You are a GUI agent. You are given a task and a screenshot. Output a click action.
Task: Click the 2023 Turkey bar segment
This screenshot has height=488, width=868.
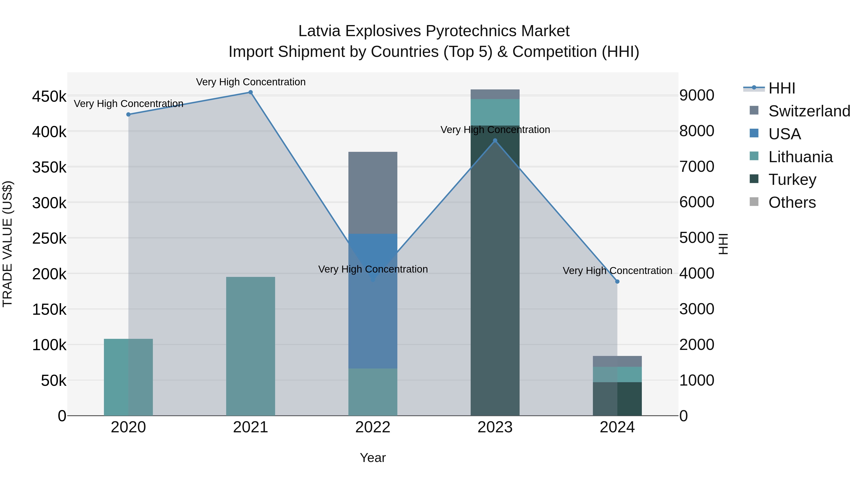(495, 270)
